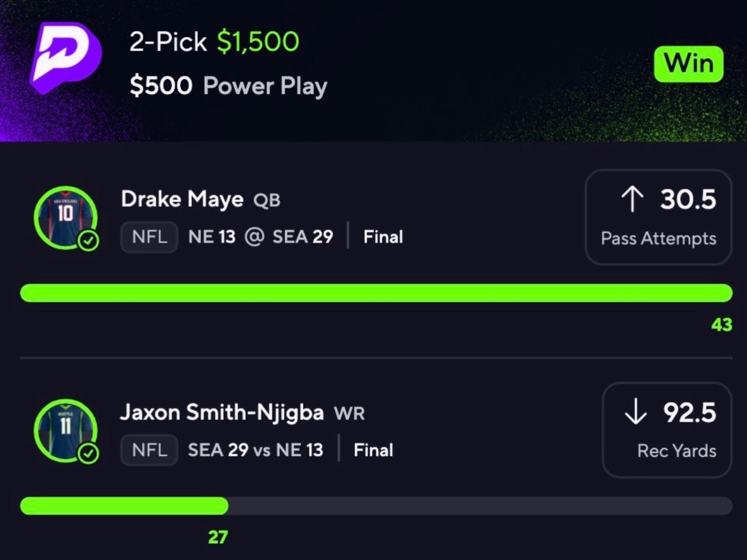Viewport: 747px width, 560px height.
Task: Click the $500 Power Play label
Action: pyautogui.click(x=228, y=86)
